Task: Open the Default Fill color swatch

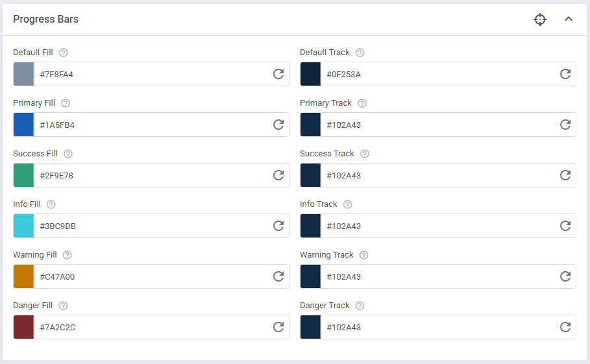Action: coord(23,74)
